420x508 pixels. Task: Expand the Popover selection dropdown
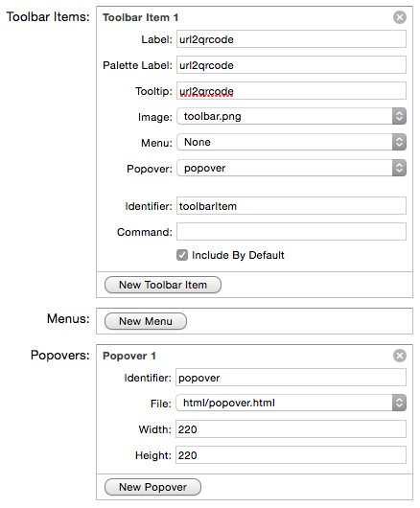(292, 168)
